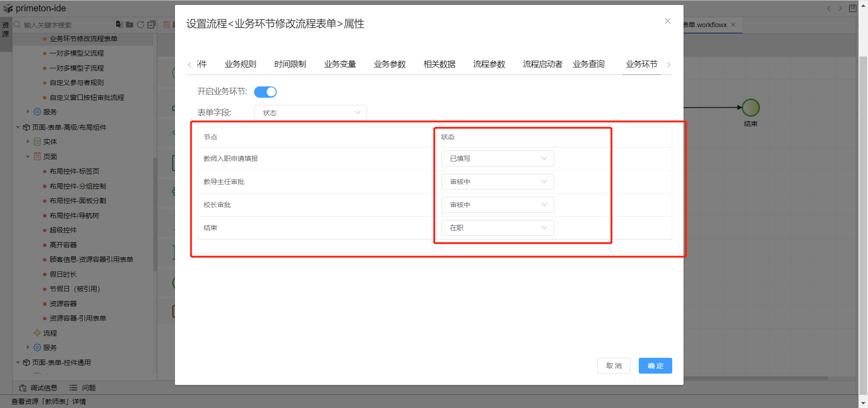Open status dropdown for 结束 node

(497, 228)
